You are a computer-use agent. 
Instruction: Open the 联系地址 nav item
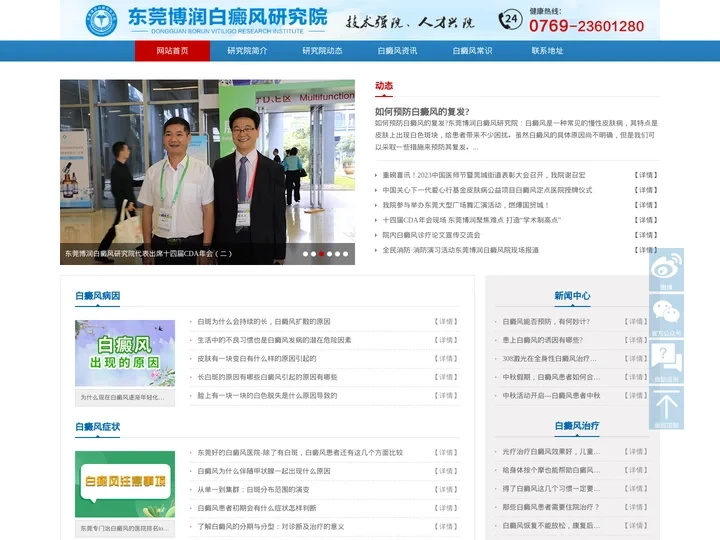[x=547, y=51]
